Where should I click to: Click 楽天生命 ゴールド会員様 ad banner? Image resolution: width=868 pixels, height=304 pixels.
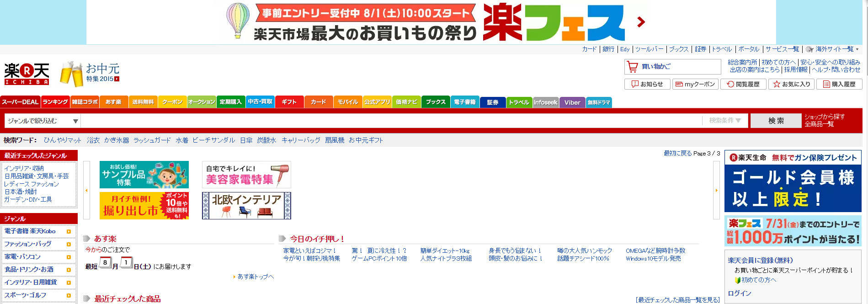tap(793, 181)
